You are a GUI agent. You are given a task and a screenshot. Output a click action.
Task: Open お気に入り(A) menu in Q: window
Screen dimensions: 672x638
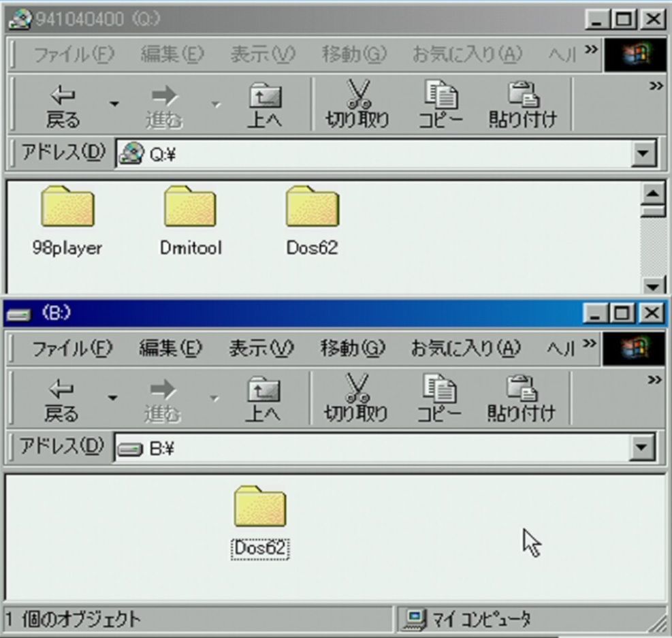coord(467,54)
